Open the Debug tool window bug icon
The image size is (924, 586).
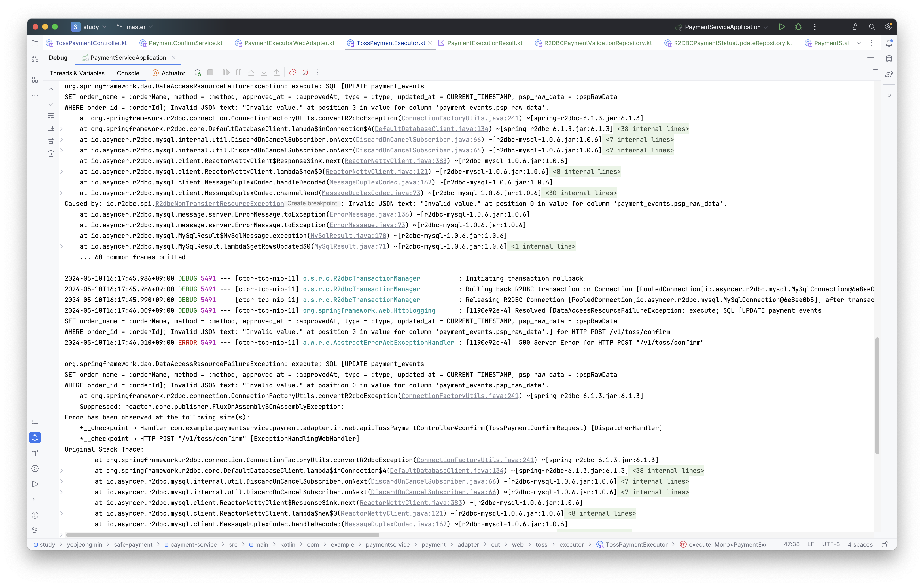[x=35, y=437]
